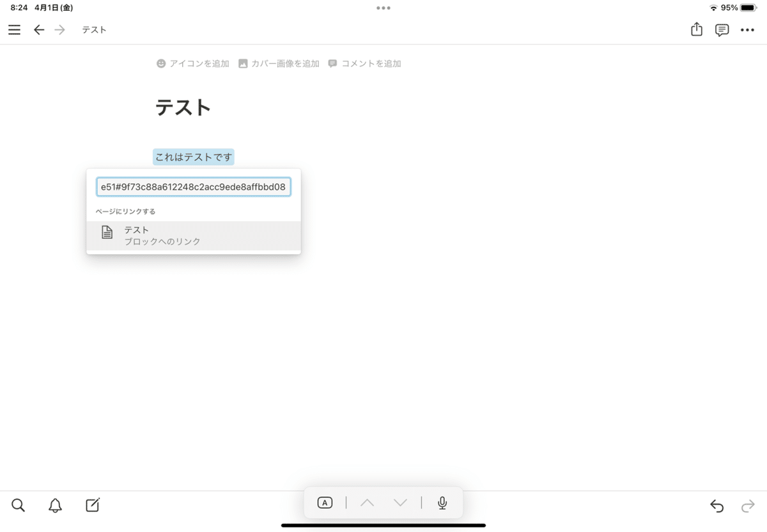The image size is (767, 532).
Task: Undo the last action
Action: click(x=717, y=506)
